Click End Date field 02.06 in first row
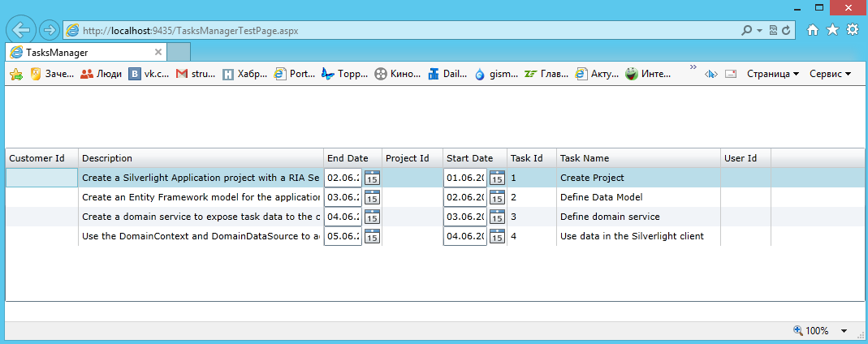 [x=343, y=178]
